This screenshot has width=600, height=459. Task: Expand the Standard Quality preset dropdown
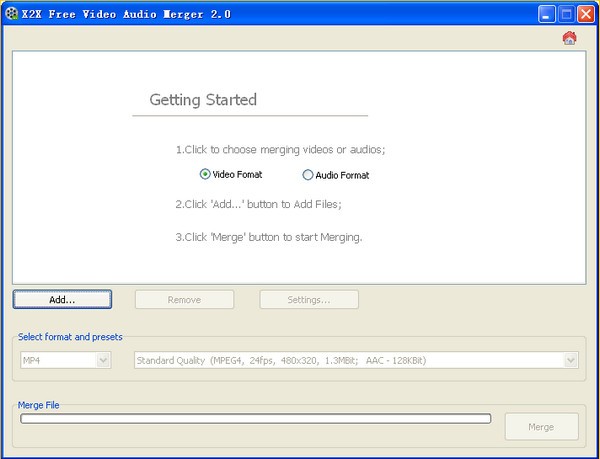pyautogui.click(x=356, y=360)
